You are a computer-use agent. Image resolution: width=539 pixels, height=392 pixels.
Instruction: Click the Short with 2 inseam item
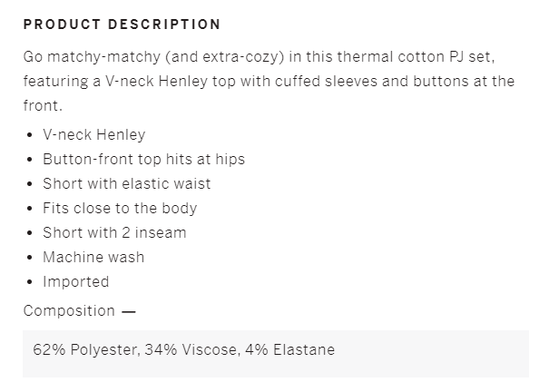(x=114, y=233)
